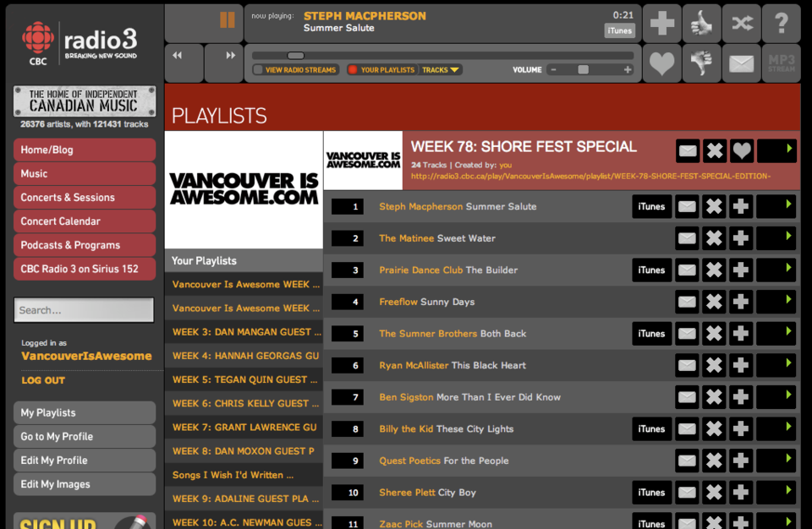Click the large Vancouver Is Awesome image
812x529 pixels.
244,189
